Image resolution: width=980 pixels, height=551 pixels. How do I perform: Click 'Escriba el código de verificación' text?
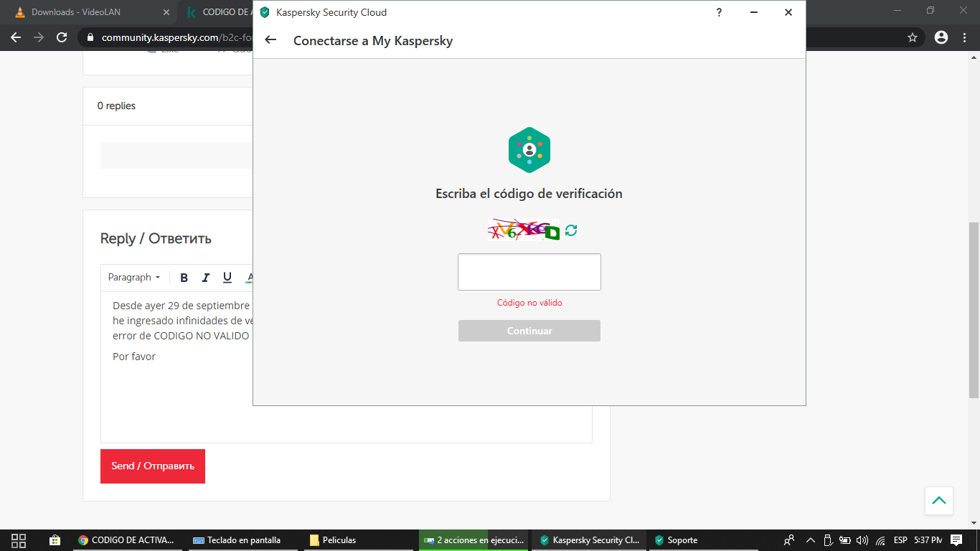click(x=529, y=194)
